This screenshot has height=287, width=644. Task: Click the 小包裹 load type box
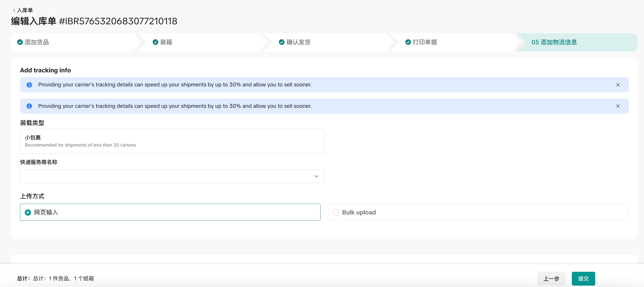[172, 141]
